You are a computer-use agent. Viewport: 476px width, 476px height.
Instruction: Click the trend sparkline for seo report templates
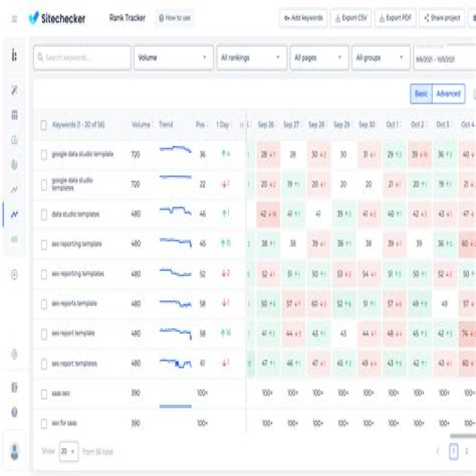(175, 363)
